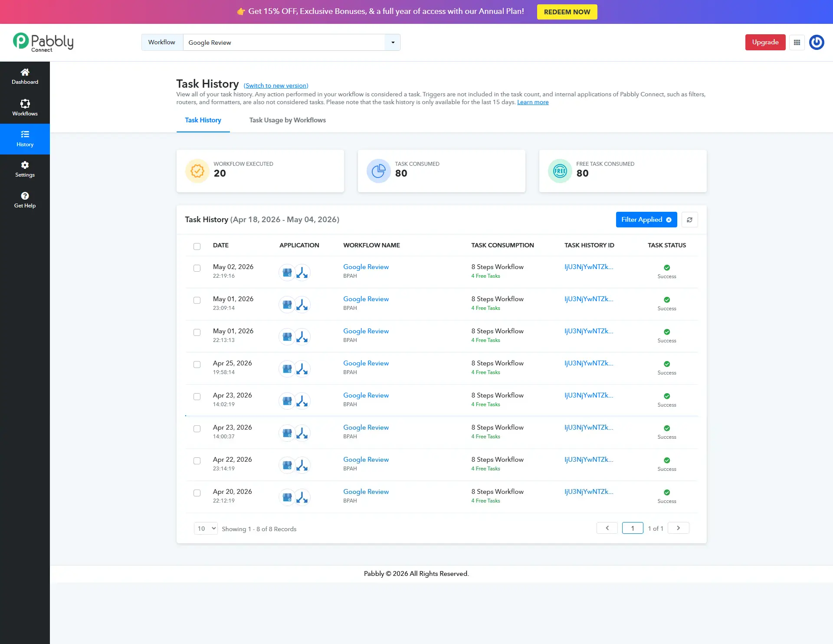Check the Apr 23, 2026 14:02:19 row
This screenshot has width=833, height=644.
[197, 397]
